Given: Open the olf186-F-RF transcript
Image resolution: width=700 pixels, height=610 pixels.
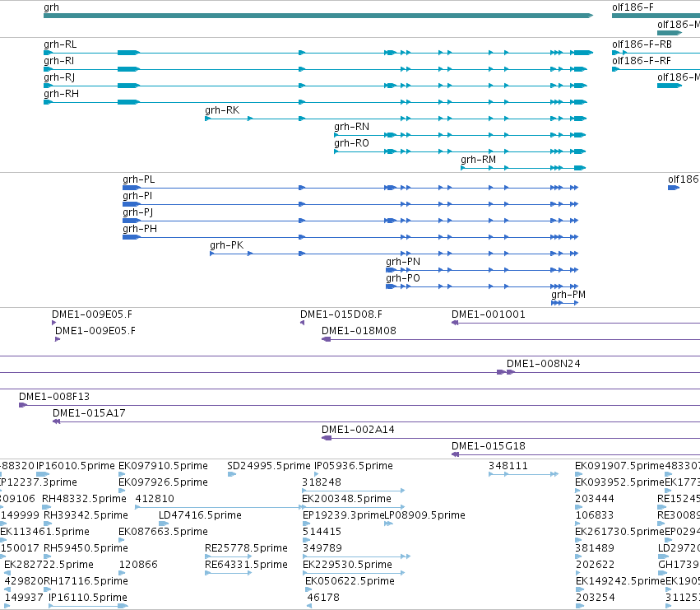Looking at the screenshot, I should (642, 61).
